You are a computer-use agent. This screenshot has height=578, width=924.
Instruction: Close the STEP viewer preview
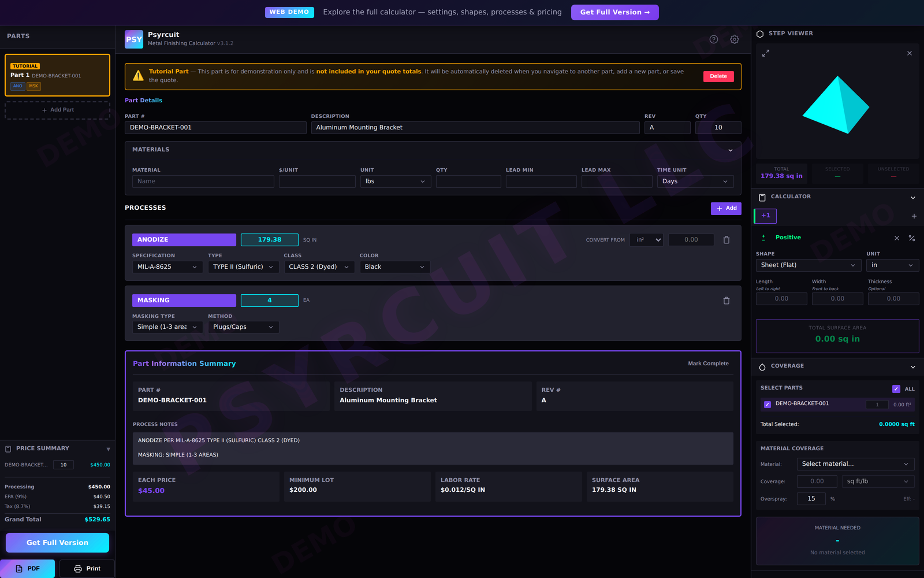910,53
